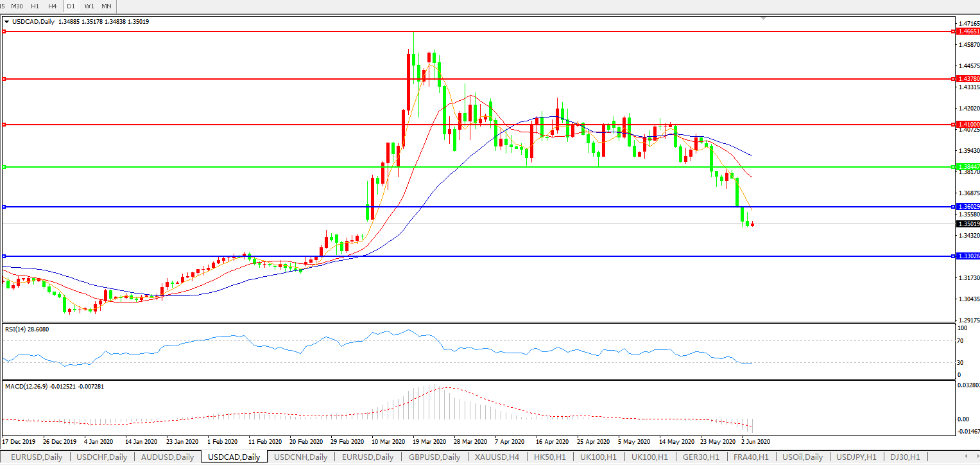Open the GBPUSD,Daily chart tab
This screenshot has height=465, width=980.
pyautogui.click(x=433, y=457)
